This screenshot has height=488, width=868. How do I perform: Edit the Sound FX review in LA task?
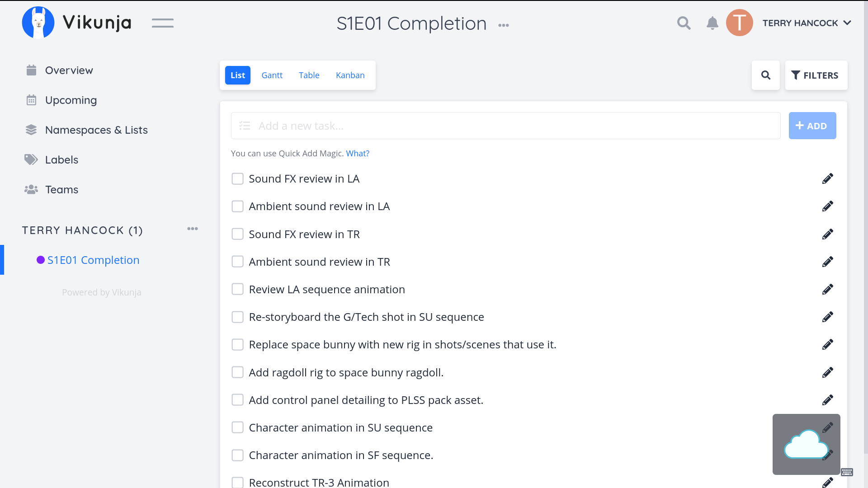coord(827,179)
